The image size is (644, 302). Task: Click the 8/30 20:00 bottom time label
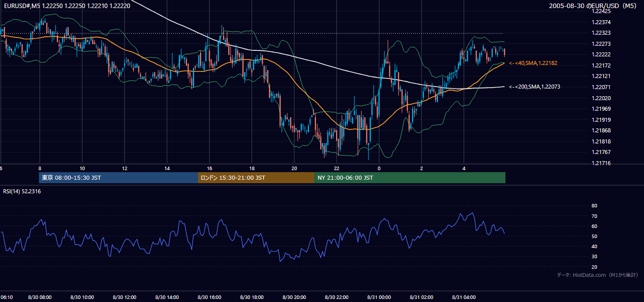tap(294, 297)
